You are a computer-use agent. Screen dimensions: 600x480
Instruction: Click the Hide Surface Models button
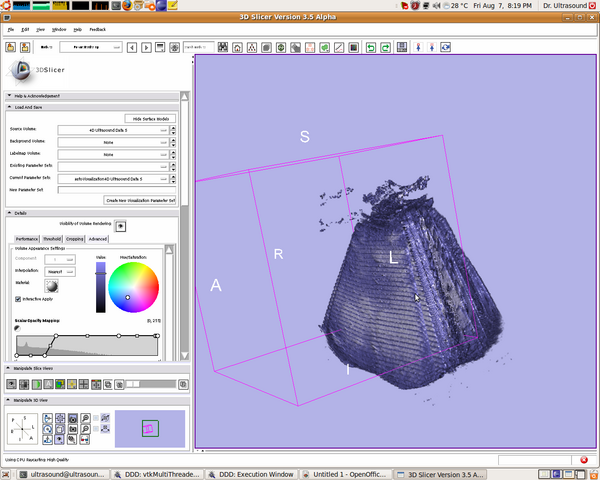pyautogui.click(x=150, y=119)
